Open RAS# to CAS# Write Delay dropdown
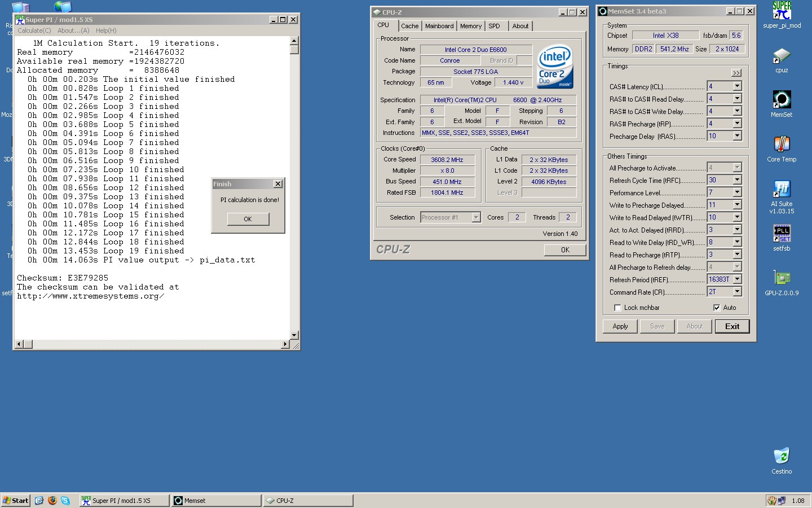 coord(737,111)
